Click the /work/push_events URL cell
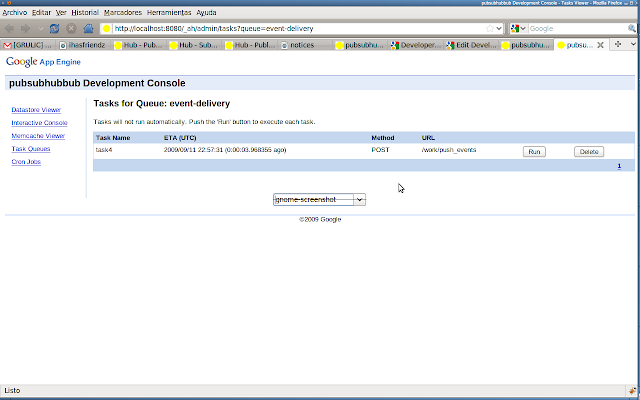640x400 pixels. (x=449, y=150)
